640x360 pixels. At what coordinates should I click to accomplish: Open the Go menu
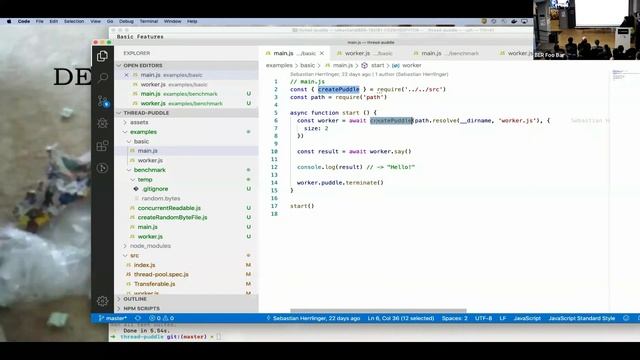pos(110,21)
